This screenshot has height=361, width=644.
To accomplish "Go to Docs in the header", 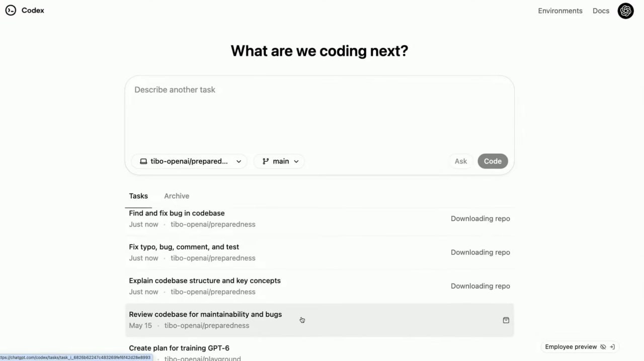I will pyautogui.click(x=601, y=11).
